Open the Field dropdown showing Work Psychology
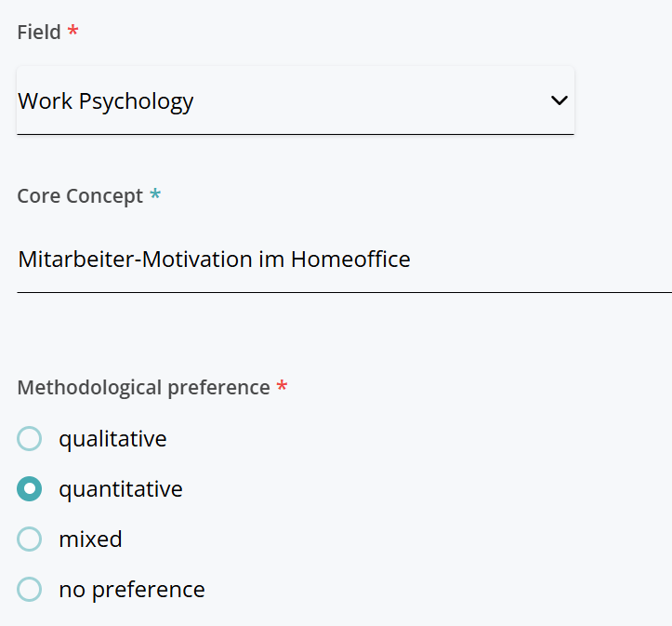 [295, 100]
